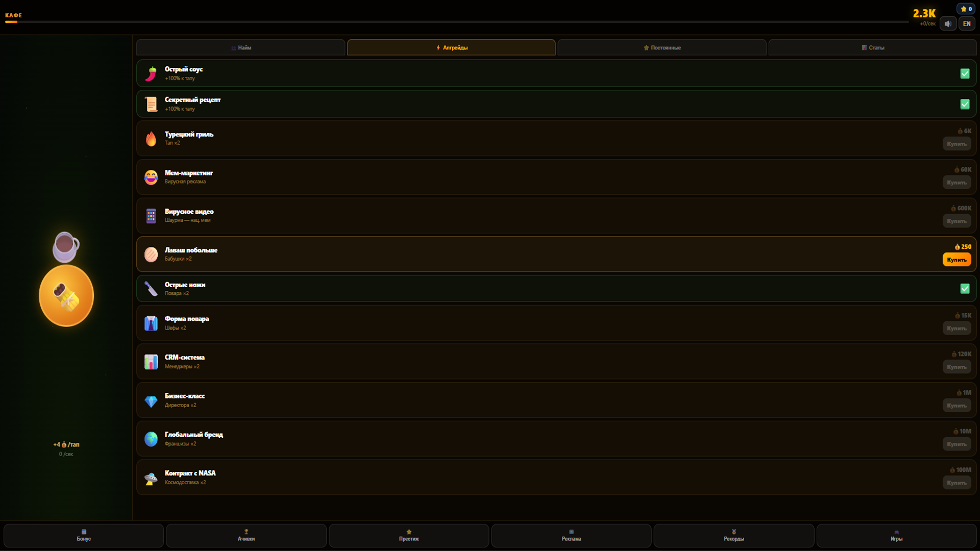980x551 pixels.
Task: Click the 15K price of Форма повара
Action: click(x=963, y=315)
